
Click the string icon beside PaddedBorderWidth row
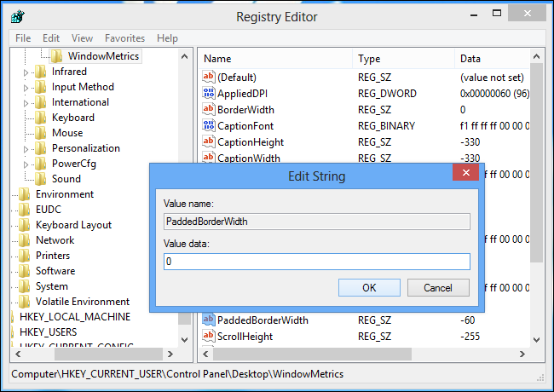[x=209, y=320]
